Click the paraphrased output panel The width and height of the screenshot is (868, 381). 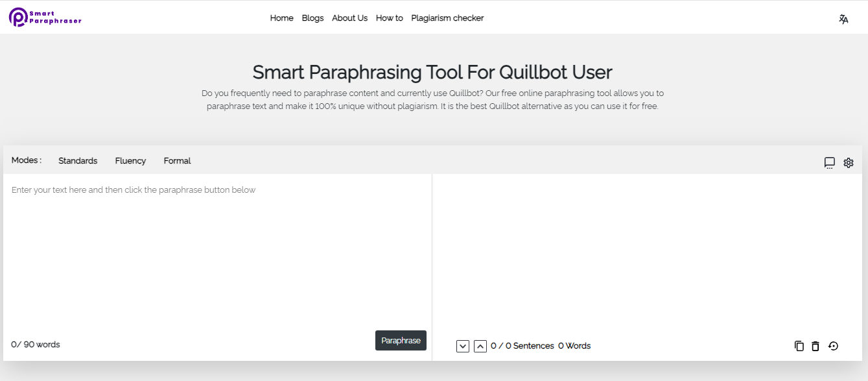647,253
